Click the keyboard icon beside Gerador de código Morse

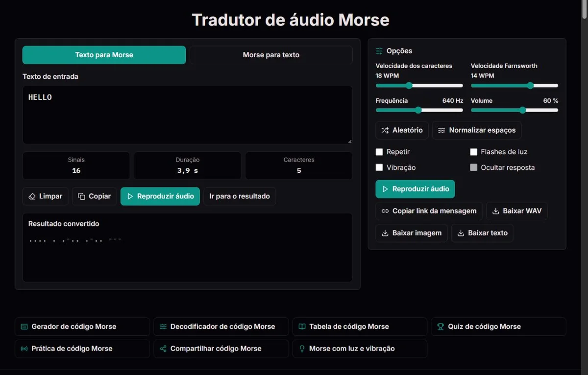(x=24, y=327)
